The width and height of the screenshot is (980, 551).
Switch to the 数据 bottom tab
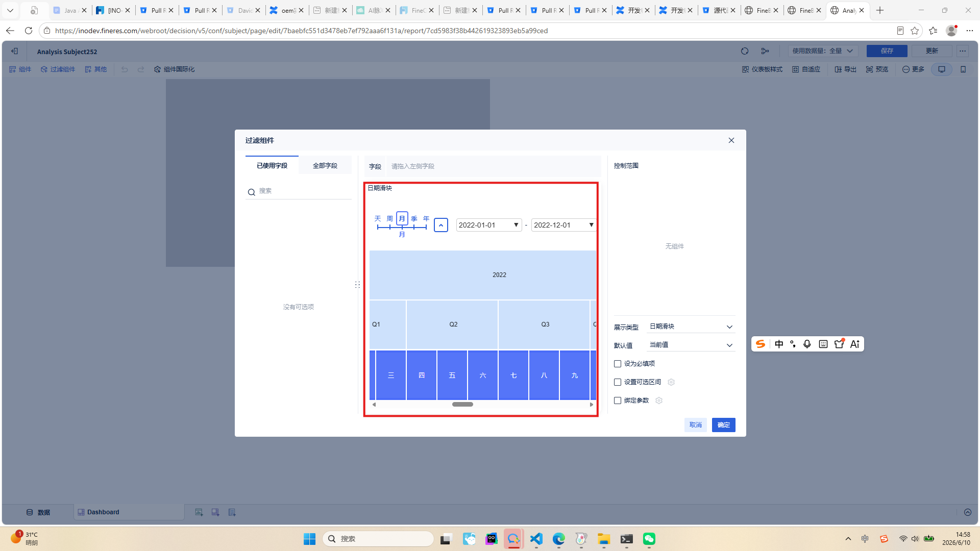(38, 512)
